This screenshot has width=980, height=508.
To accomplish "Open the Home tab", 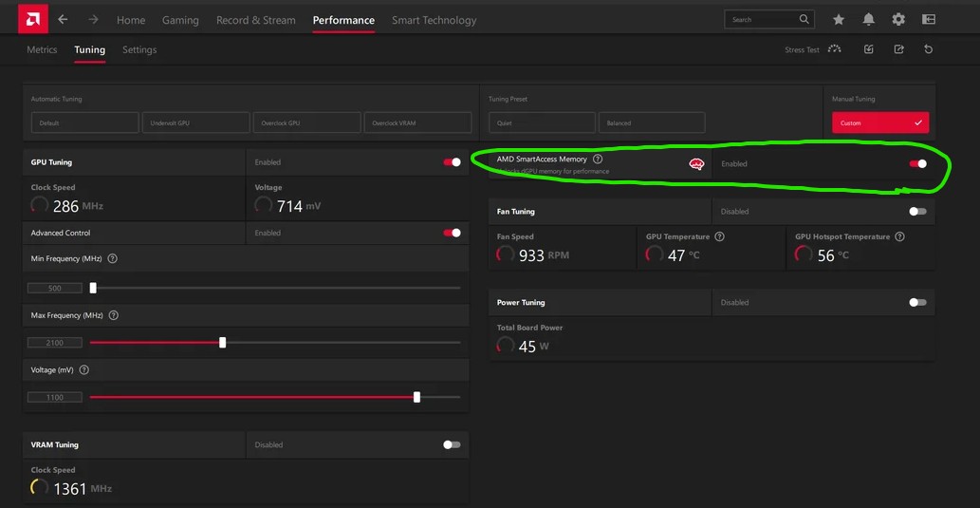I will pyautogui.click(x=131, y=20).
